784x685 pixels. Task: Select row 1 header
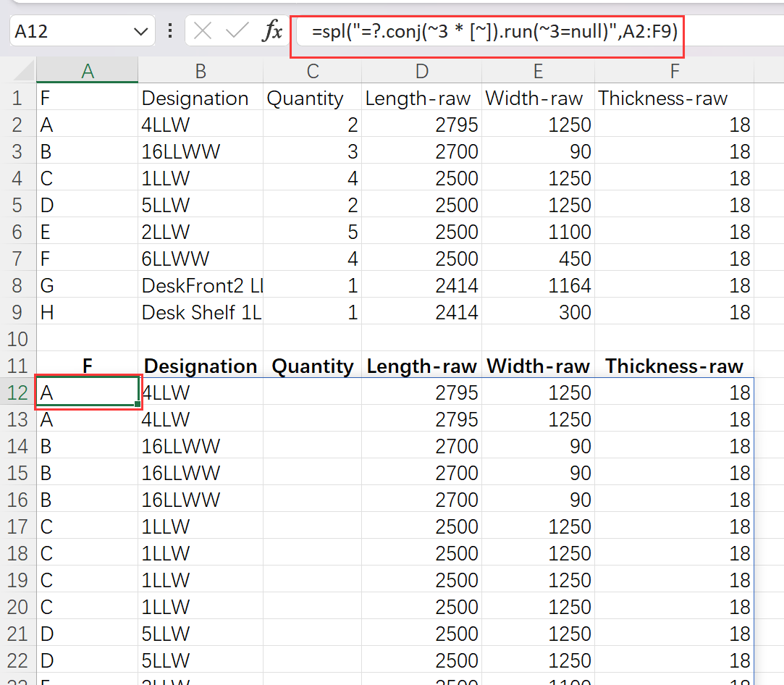pos(19,98)
